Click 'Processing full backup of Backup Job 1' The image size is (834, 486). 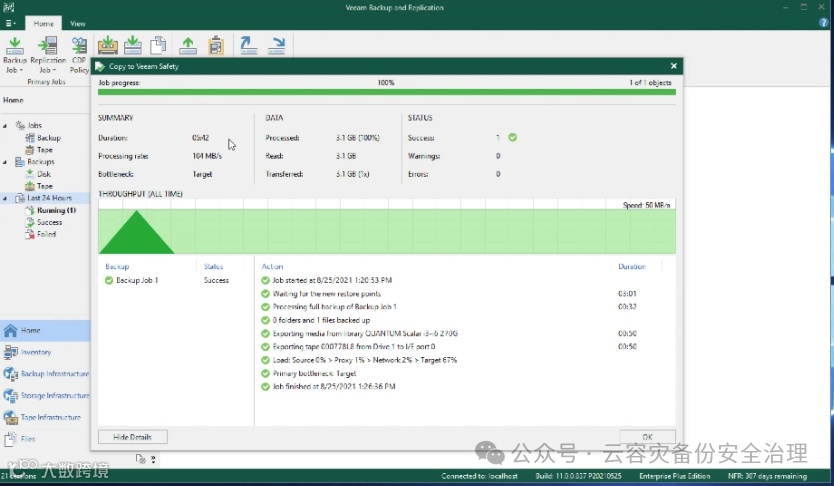point(335,307)
